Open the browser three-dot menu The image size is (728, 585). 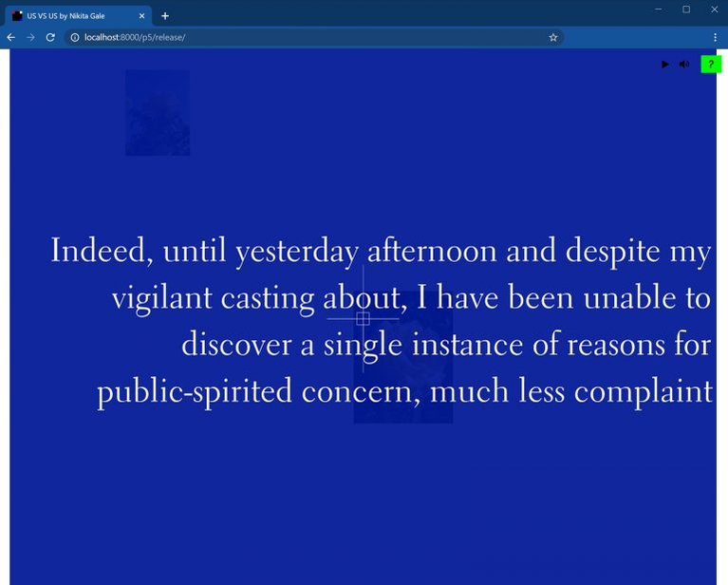tap(715, 37)
